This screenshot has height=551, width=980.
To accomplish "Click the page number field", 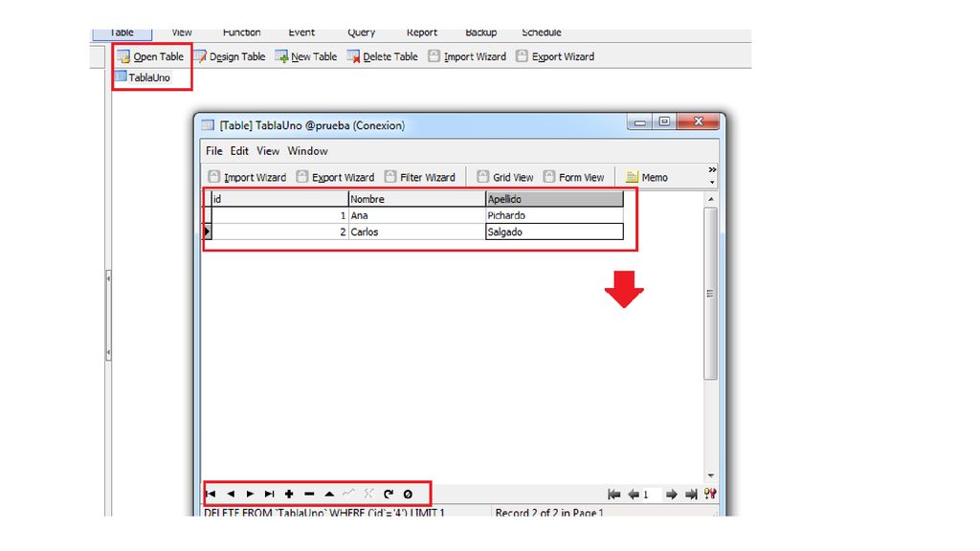I will (x=652, y=495).
